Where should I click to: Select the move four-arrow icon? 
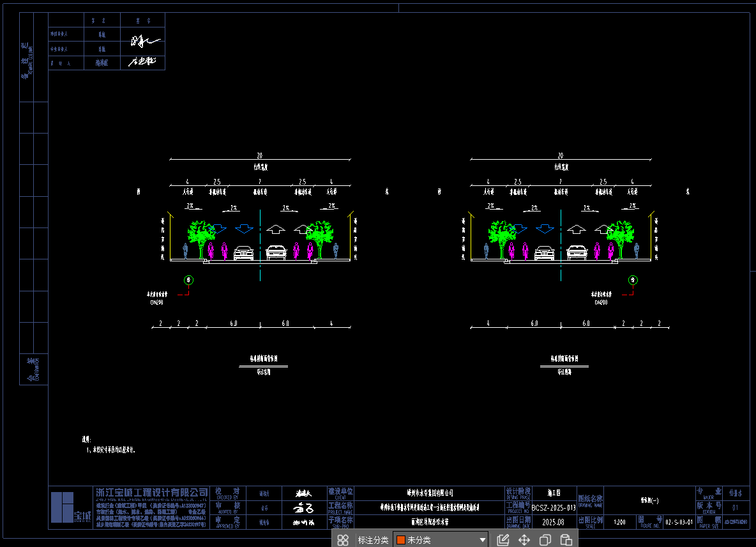(x=524, y=540)
